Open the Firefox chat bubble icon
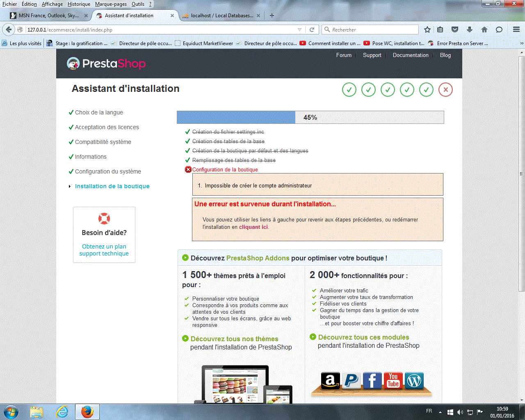 499,30
